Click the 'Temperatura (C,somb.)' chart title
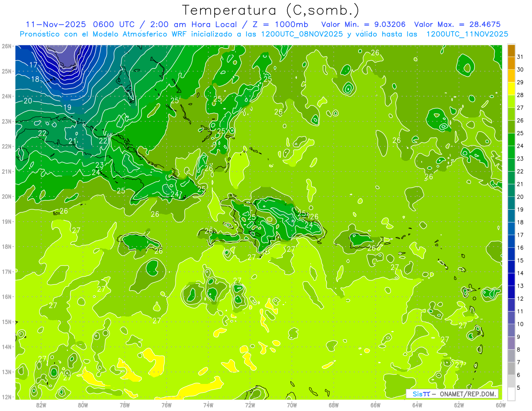This screenshot has height=411, width=532. tap(271, 11)
